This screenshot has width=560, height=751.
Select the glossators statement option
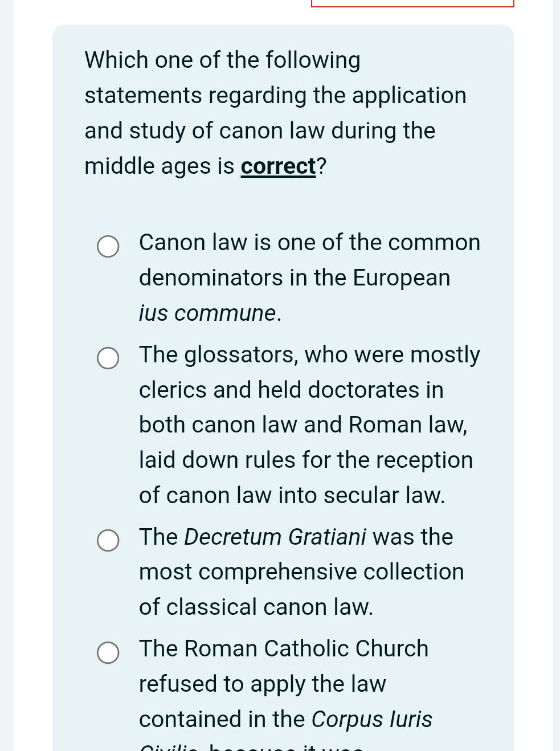(x=108, y=358)
